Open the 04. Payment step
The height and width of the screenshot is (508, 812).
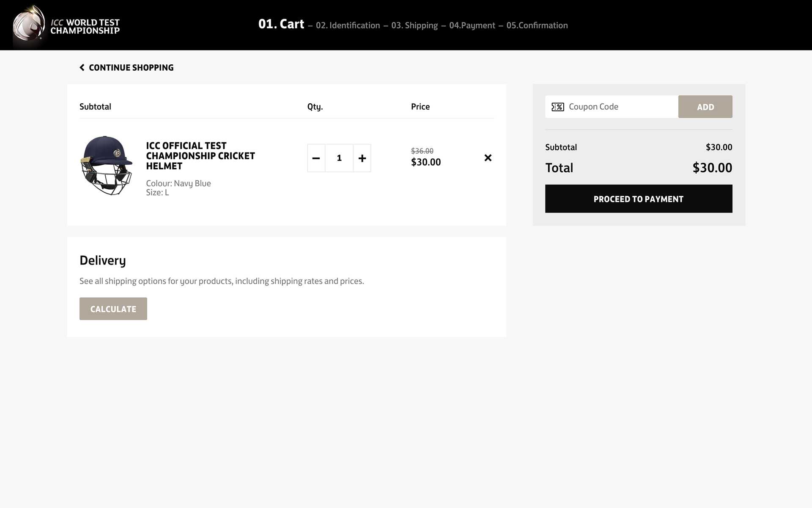[472, 25]
